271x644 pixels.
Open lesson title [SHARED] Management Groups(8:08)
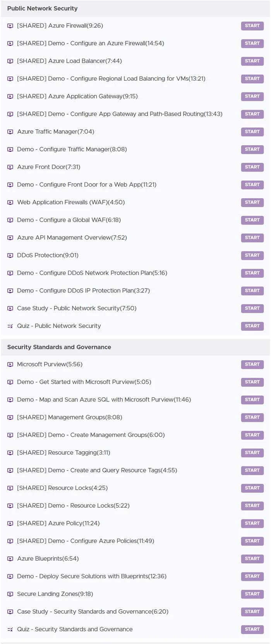coord(70,417)
